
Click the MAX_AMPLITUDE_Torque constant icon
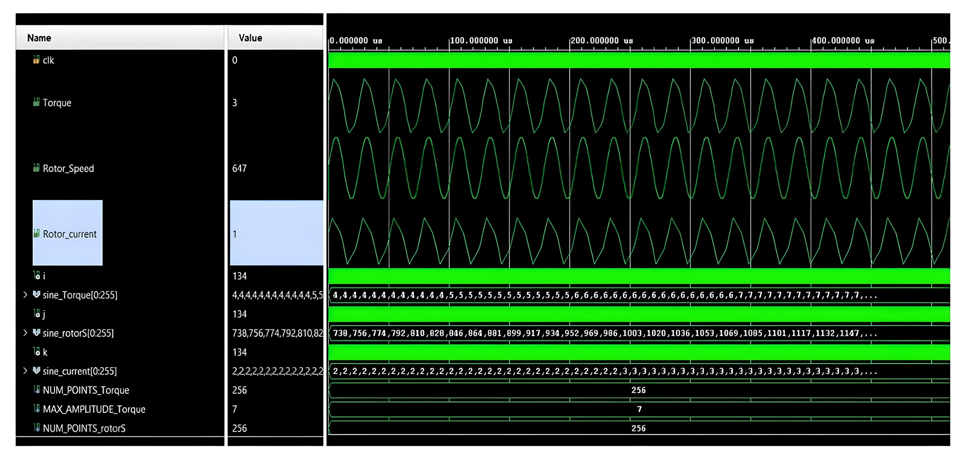pyautogui.click(x=36, y=409)
